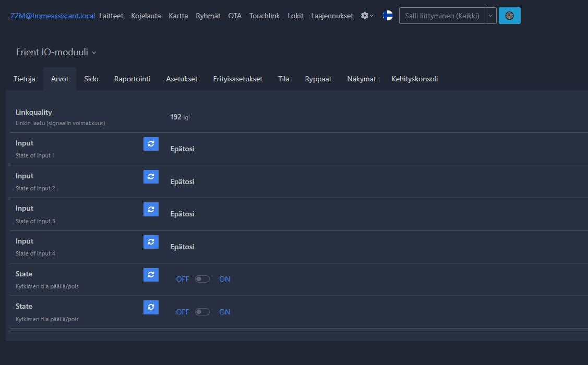Open the Salli liittyminen dropdown arrow
The image size is (588, 365).
coord(490,16)
